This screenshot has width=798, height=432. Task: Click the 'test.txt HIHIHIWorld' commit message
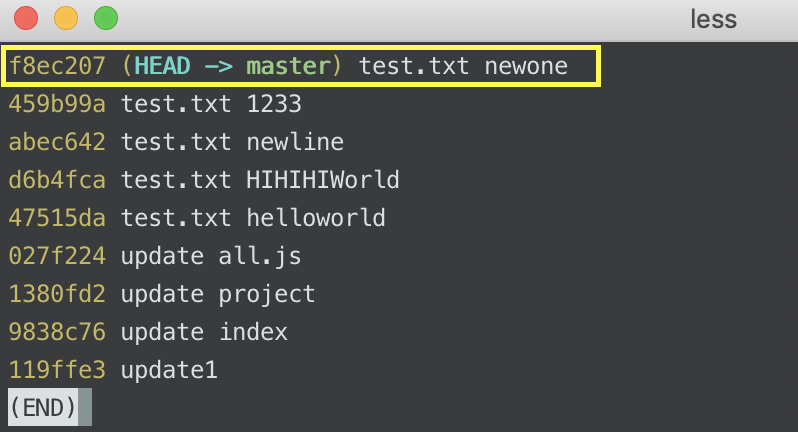(x=260, y=180)
